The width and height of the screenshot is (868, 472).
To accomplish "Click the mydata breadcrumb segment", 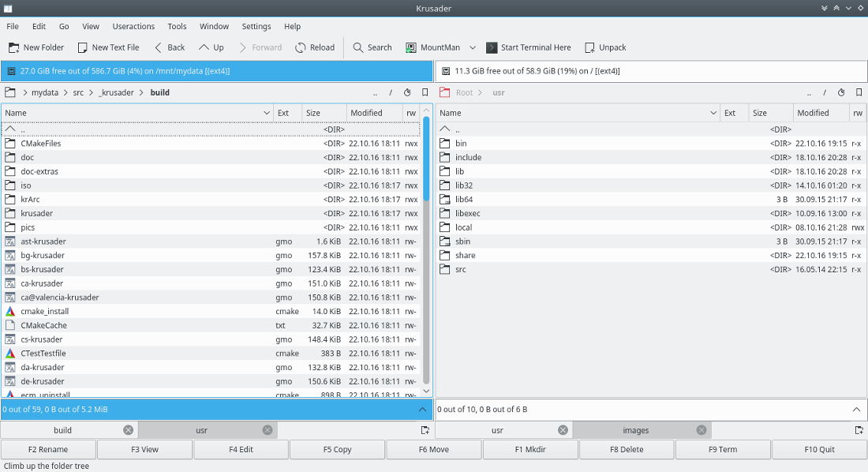I will coord(45,92).
